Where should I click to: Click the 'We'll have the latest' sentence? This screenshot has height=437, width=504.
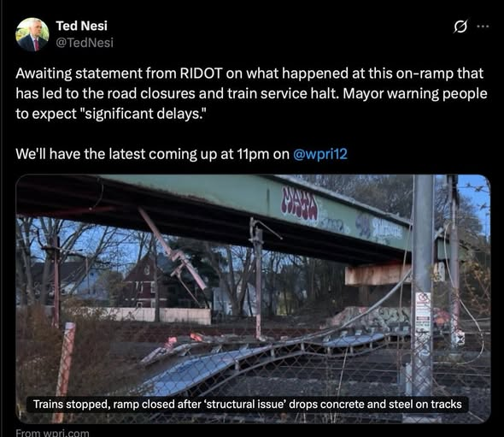coord(181,154)
